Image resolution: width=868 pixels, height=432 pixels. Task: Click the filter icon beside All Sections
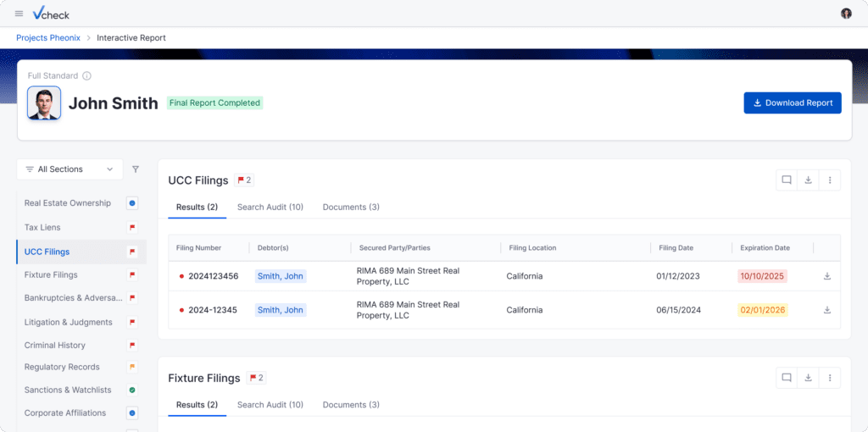coord(136,169)
